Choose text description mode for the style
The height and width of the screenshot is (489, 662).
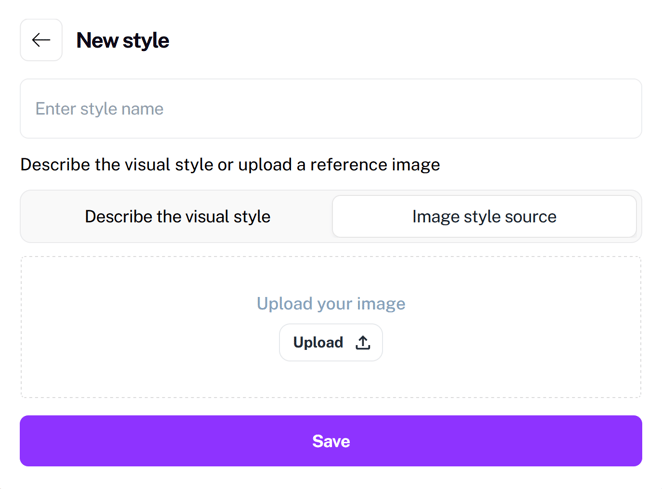177,217
